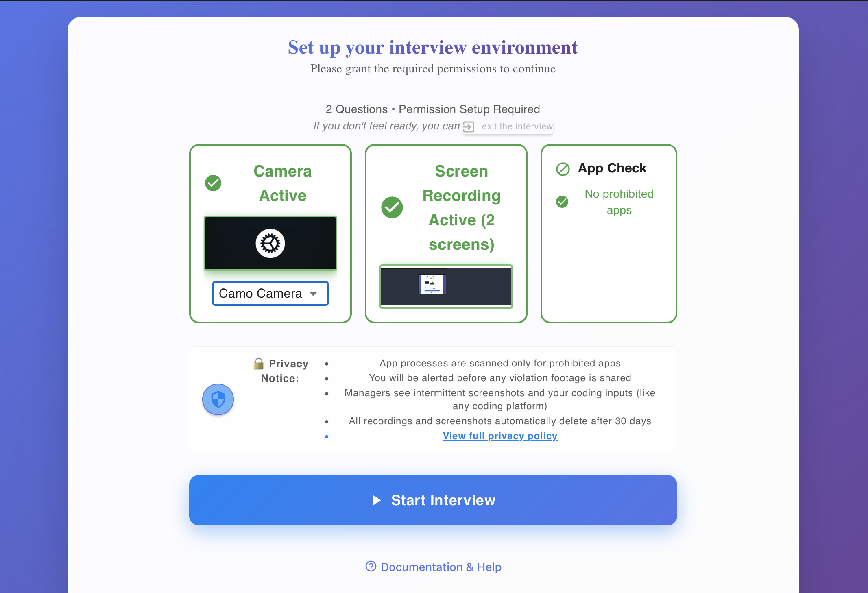Click the prohibited-sign icon beside App Check
868x593 pixels.
[563, 169]
